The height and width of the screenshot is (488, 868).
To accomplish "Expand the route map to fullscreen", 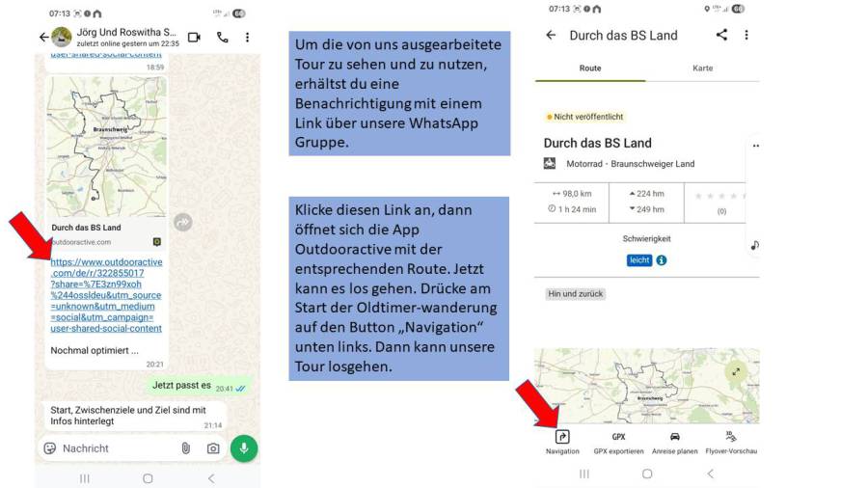I will [x=736, y=372].
